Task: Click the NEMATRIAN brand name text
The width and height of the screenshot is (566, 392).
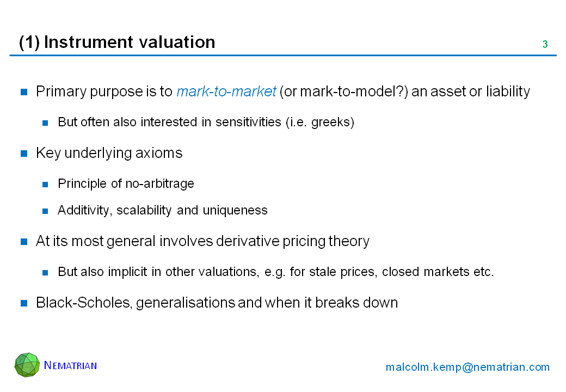Action: coord(70,365)
